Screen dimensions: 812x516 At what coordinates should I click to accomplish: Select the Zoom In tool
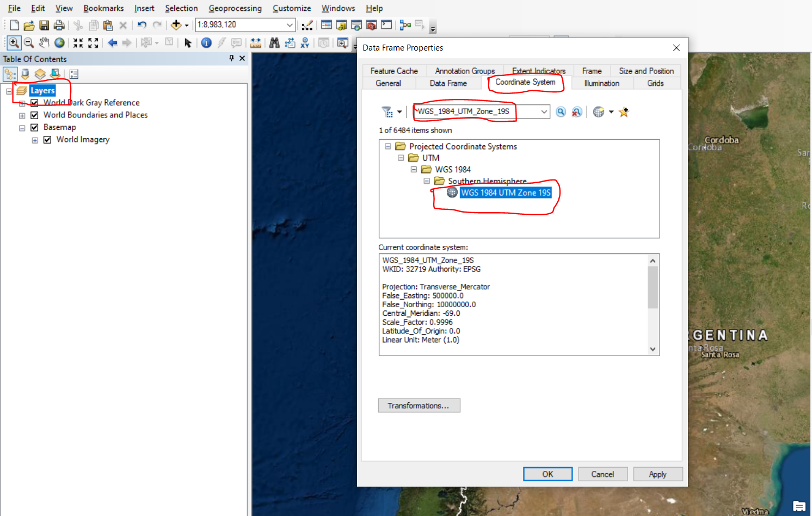14,42
